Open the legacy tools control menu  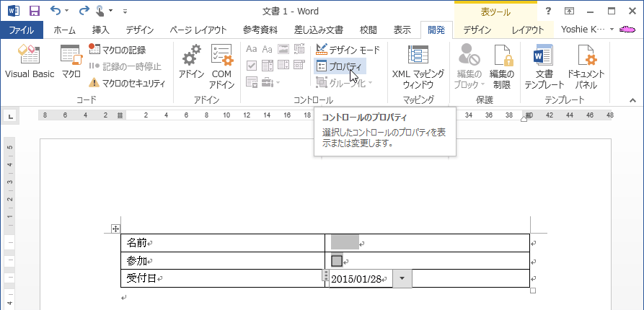coord(270,82)
